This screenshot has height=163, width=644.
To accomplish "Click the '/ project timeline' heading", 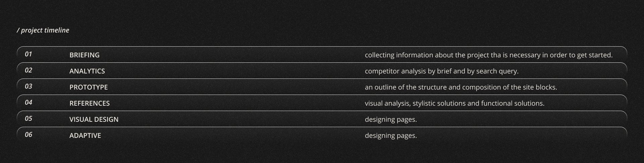I will pos(43,30).
